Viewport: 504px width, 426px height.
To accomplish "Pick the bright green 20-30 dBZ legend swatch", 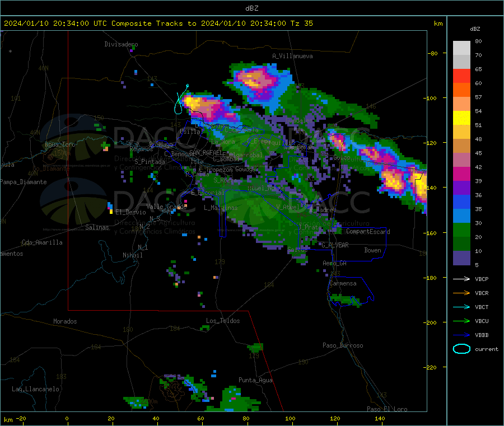I will click(x=461, y=230).
